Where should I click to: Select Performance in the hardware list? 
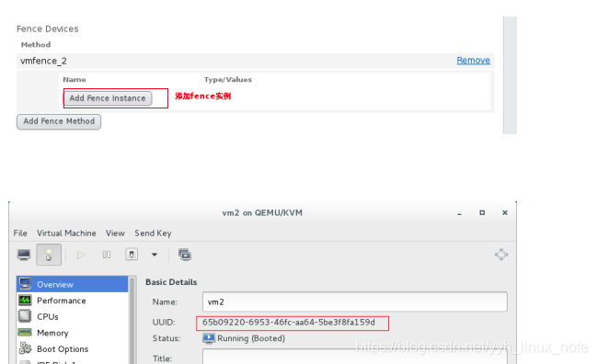[73, 301]
